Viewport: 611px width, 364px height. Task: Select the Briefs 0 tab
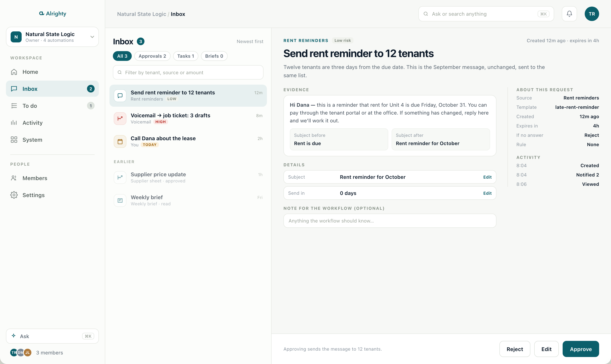[x=214, y=56]
